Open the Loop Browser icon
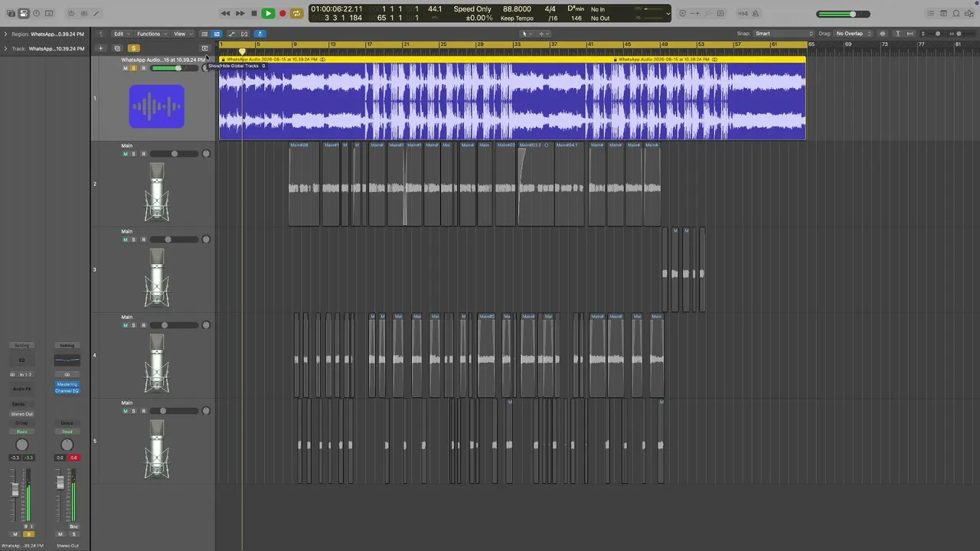 coord(956,13)
